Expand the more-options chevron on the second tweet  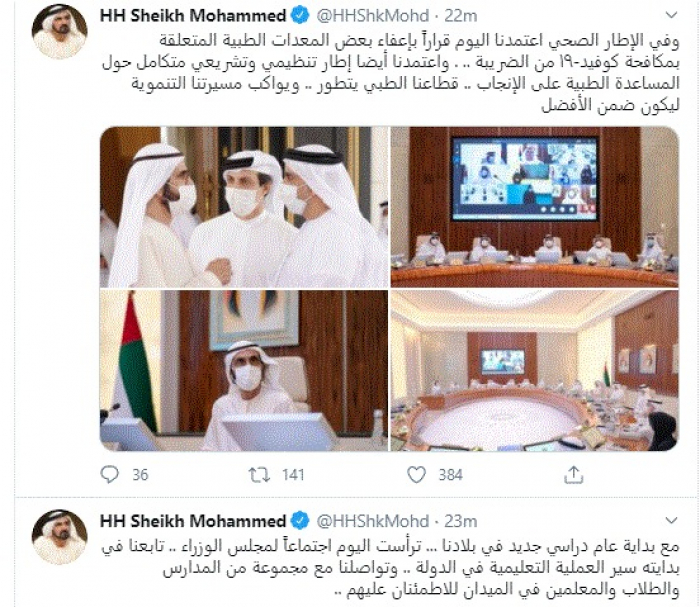tap(671, 520)
